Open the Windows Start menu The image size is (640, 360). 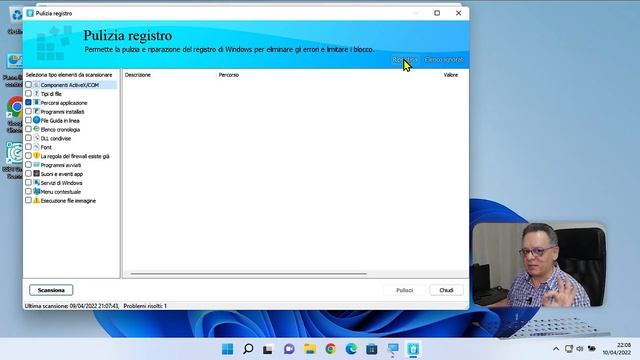tap(227, 349)
